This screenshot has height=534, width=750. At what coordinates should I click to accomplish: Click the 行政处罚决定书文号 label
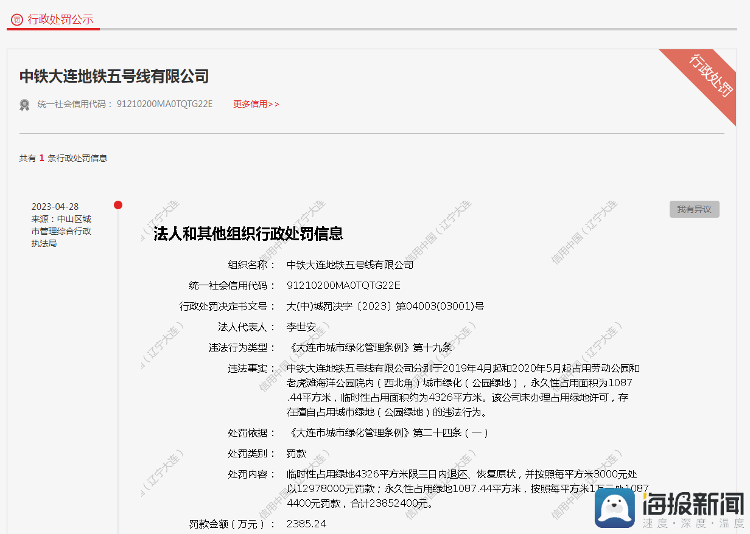point(227,307)
